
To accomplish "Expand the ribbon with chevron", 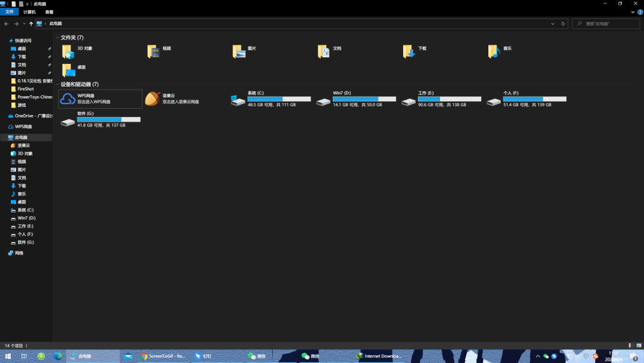I will pyautogui.click(x=633, y=12).
